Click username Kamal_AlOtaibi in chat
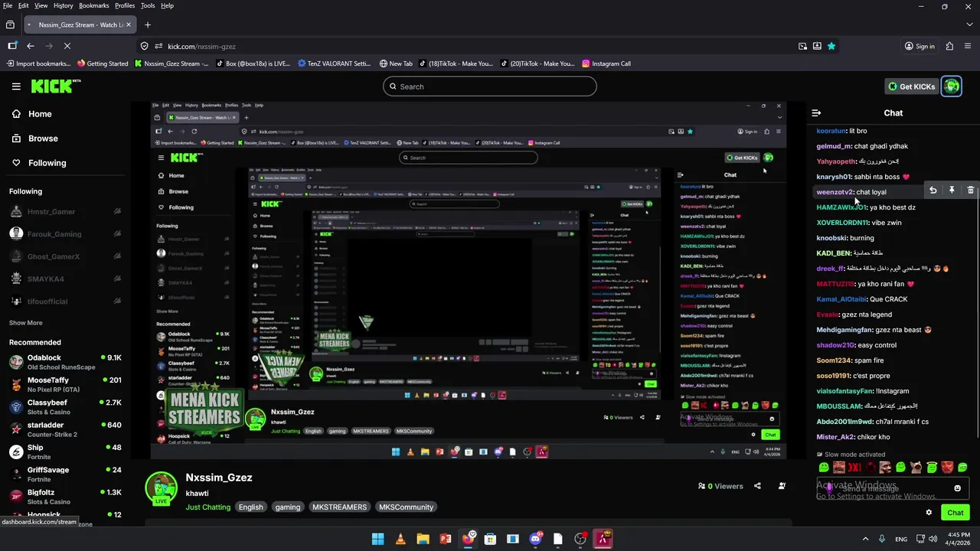The image size is (980, 551). point(841,299)
